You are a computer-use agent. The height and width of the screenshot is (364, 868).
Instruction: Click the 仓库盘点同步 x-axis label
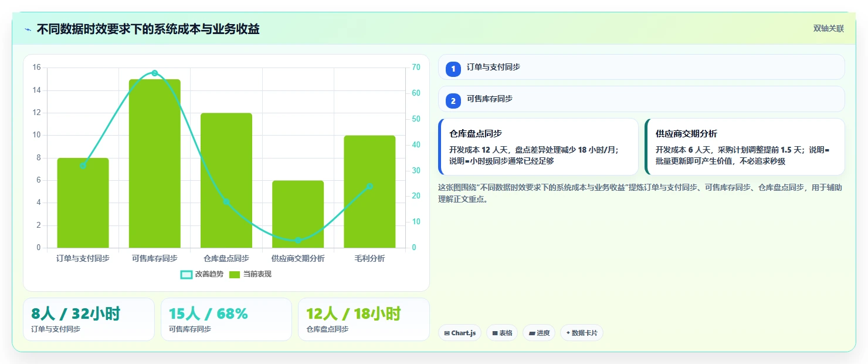(x=226, y=258)
